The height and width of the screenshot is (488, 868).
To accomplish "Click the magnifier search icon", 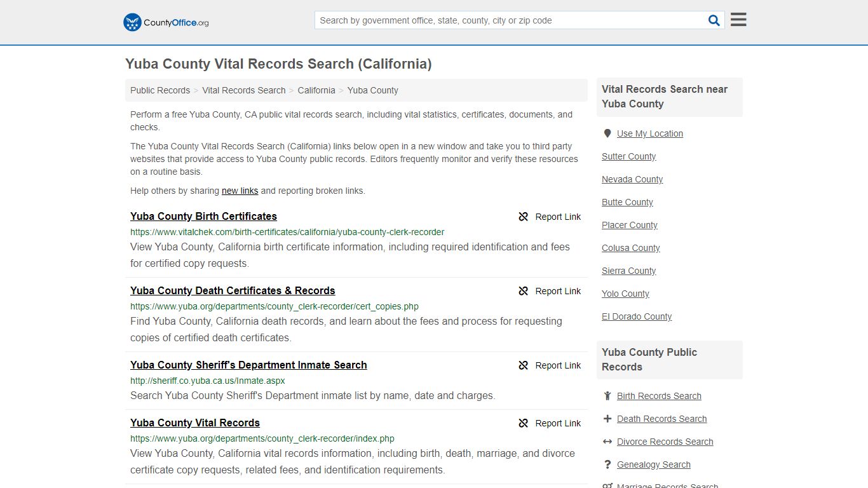I will coord(714,20).
